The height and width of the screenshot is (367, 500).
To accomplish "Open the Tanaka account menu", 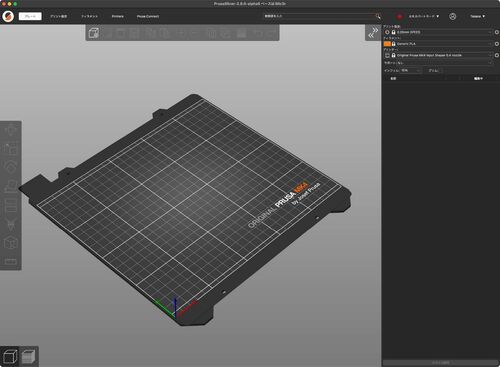I will (x=477, y=16).
